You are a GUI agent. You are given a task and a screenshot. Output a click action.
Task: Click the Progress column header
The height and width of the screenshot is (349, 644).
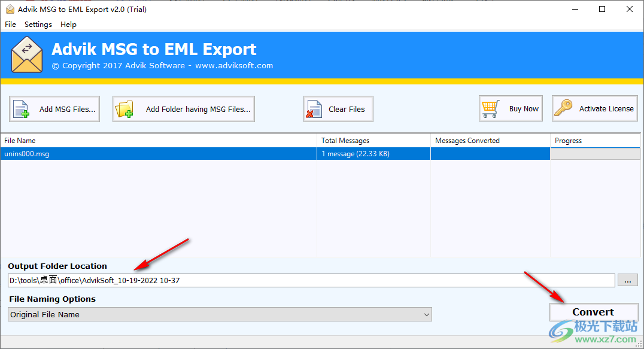[x=595, y=141]
